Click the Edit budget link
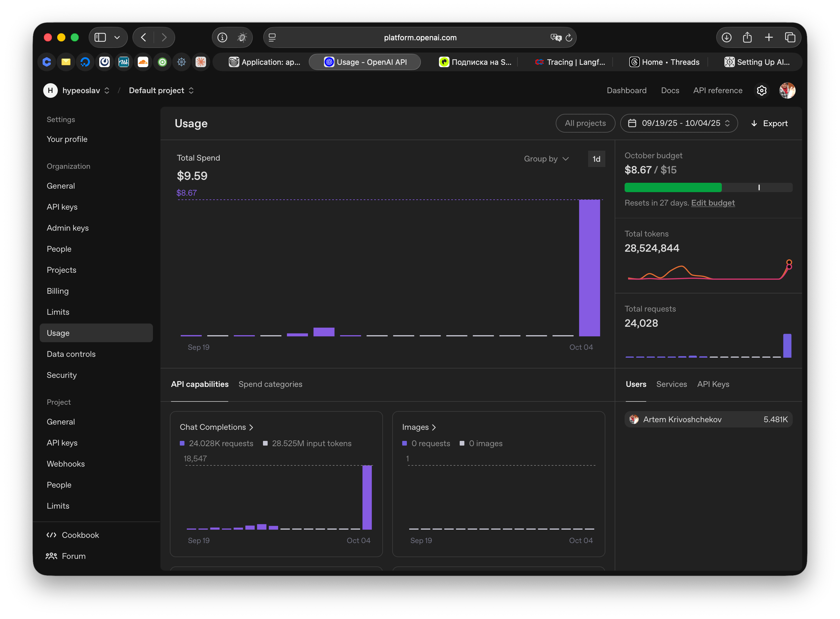This screenshot has height=619, width=840. (x=713, y=203)
